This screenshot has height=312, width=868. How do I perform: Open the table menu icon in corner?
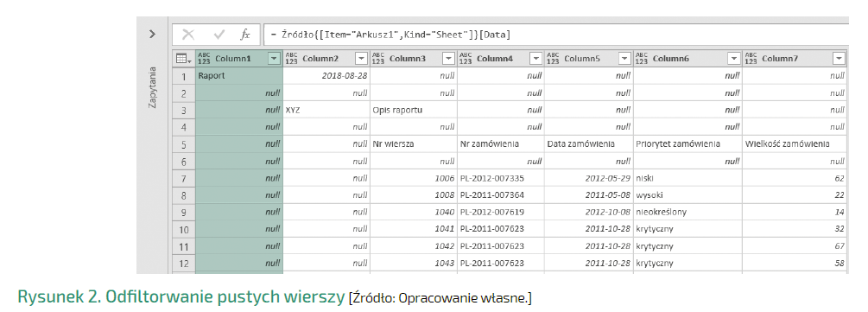pyautogui.click(x=183, y=58)
